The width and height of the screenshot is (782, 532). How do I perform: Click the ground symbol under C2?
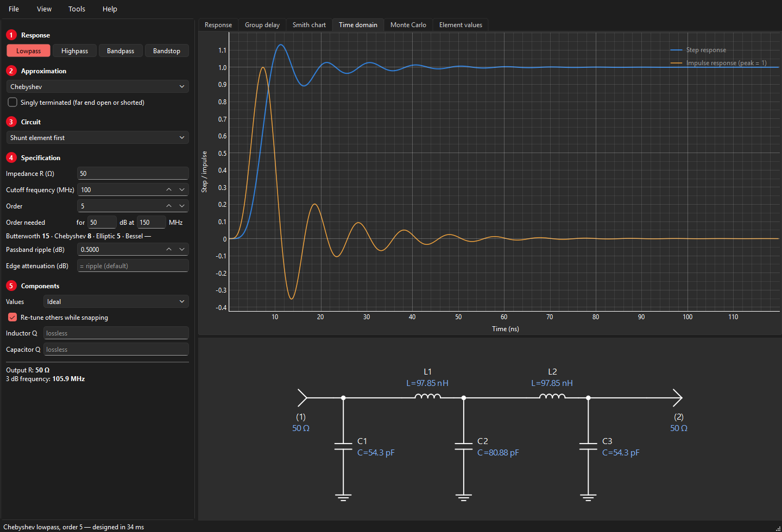tap(463, 497)
